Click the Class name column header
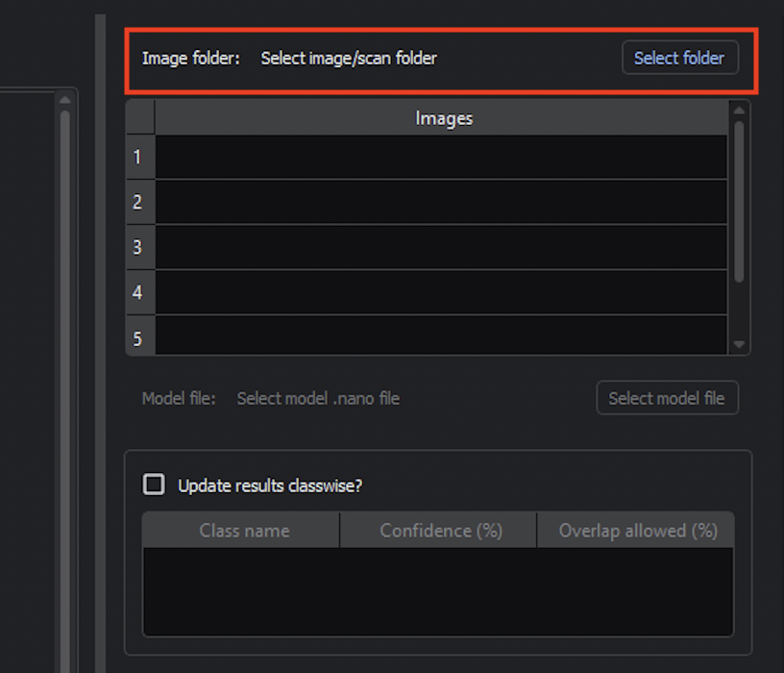Screen dimensions: 784x673 244,531
